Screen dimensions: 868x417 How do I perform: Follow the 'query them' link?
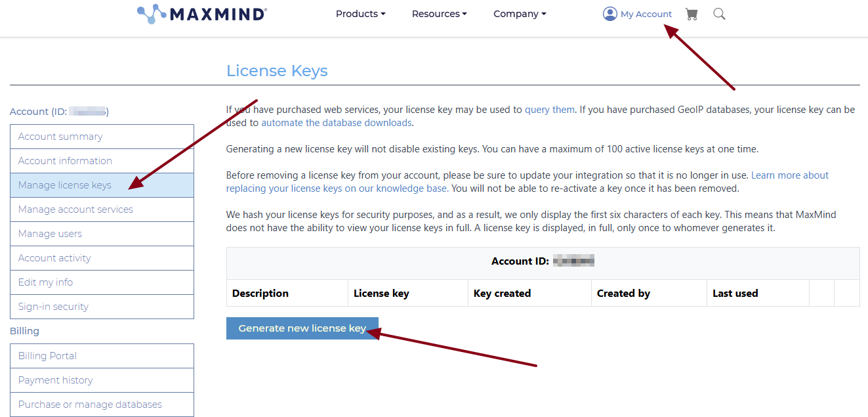[550, 110]
